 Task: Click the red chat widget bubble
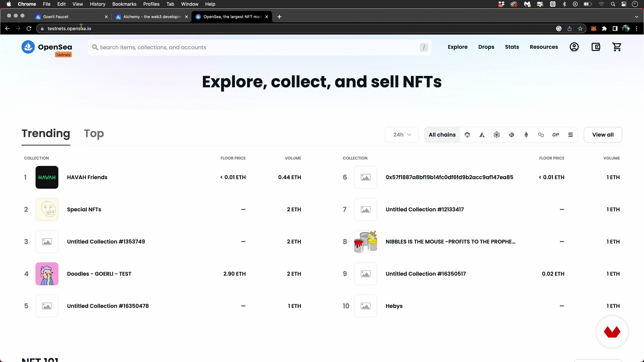tap(612, 332)
